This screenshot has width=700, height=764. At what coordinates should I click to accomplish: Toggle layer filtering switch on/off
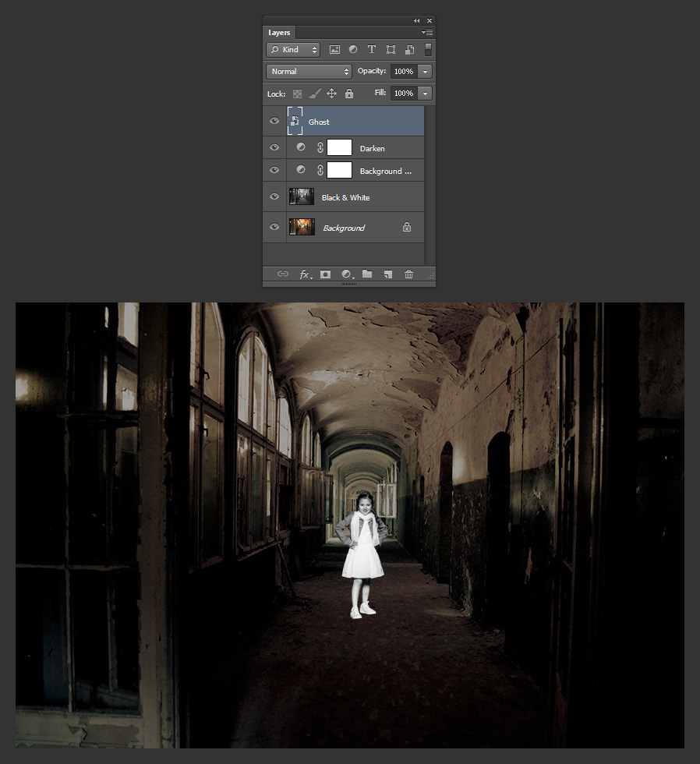(x=428, y=49)
